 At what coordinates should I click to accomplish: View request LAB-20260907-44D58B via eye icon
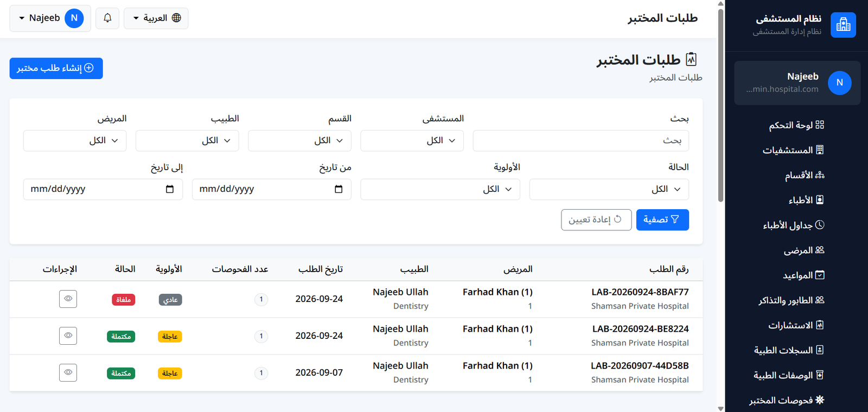click(68, 372)
